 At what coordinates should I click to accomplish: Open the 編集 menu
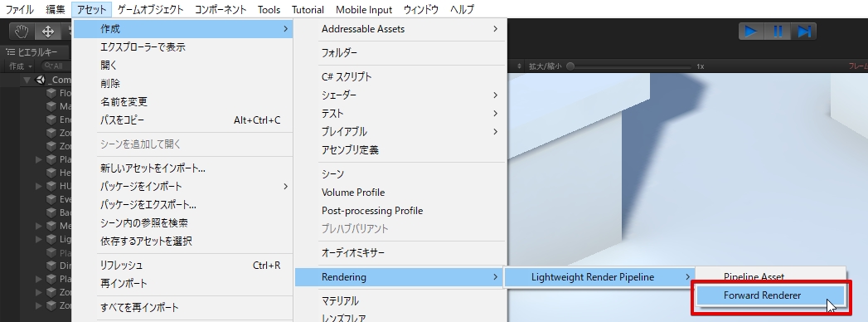56,9
